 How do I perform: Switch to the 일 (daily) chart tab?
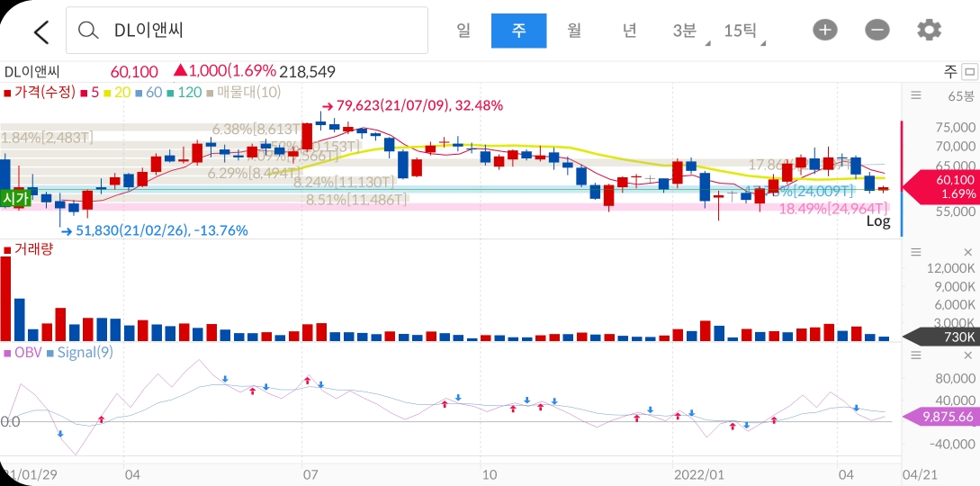click(463, 30)
